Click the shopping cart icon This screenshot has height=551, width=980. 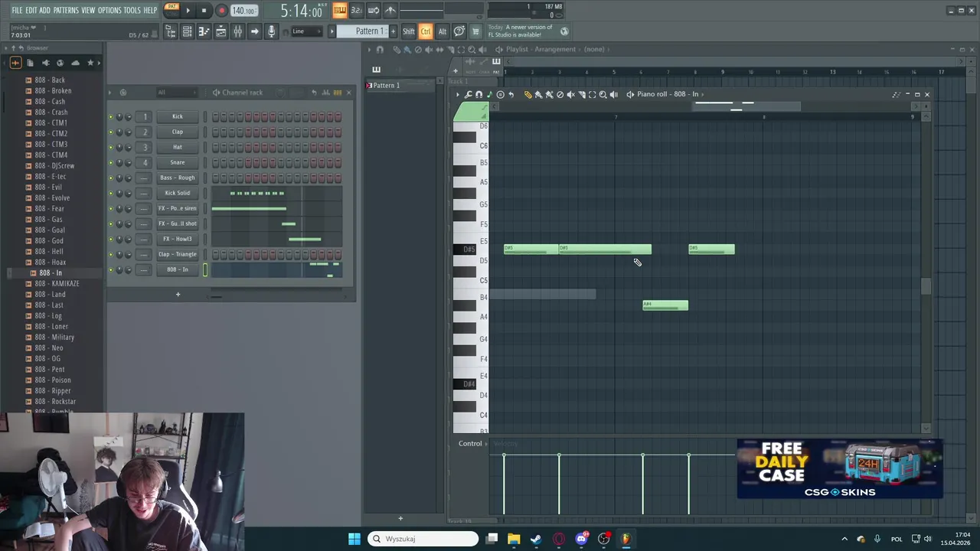tap(475, 31)
